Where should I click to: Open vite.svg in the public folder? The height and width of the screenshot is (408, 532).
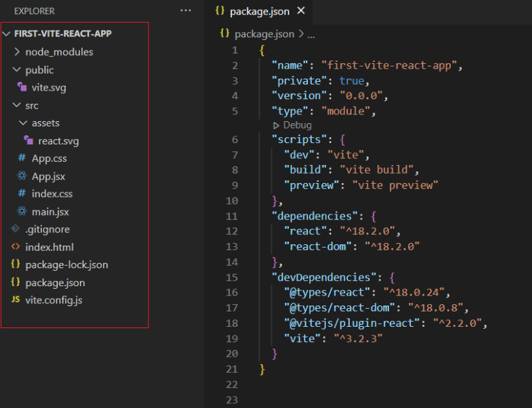pyautogui.click(x=49, y=88)
